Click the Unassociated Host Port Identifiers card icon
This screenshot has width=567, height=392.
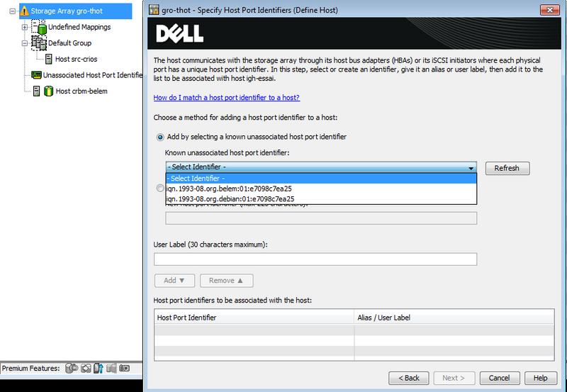[35, 75]
